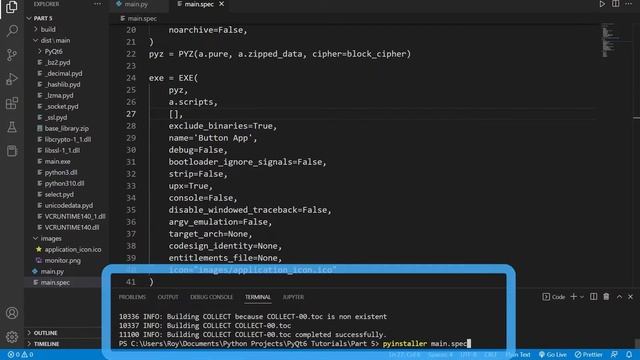Place cursor on line 29 name='Button App'
The height and width of the screenshot is (360, 640).
[x=213, y=138]
